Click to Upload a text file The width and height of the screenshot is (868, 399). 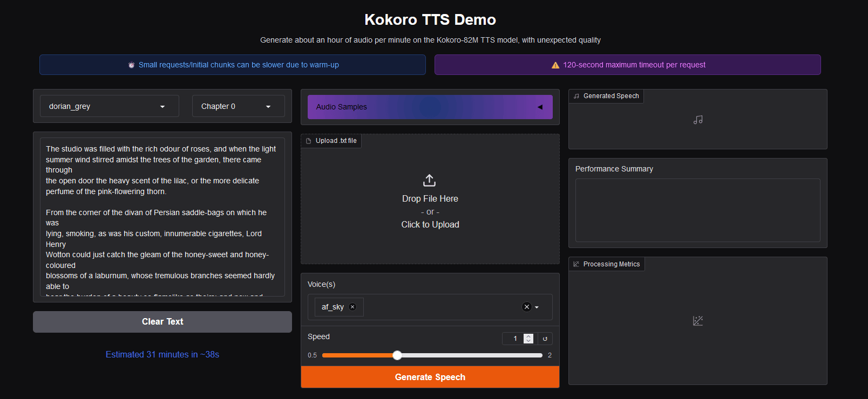[430, 224]
